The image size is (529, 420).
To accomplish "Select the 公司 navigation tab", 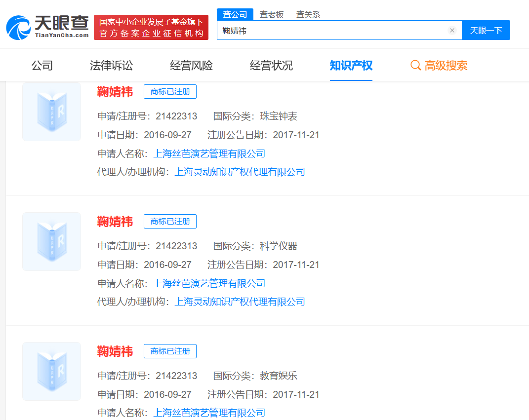I will 42,65.
